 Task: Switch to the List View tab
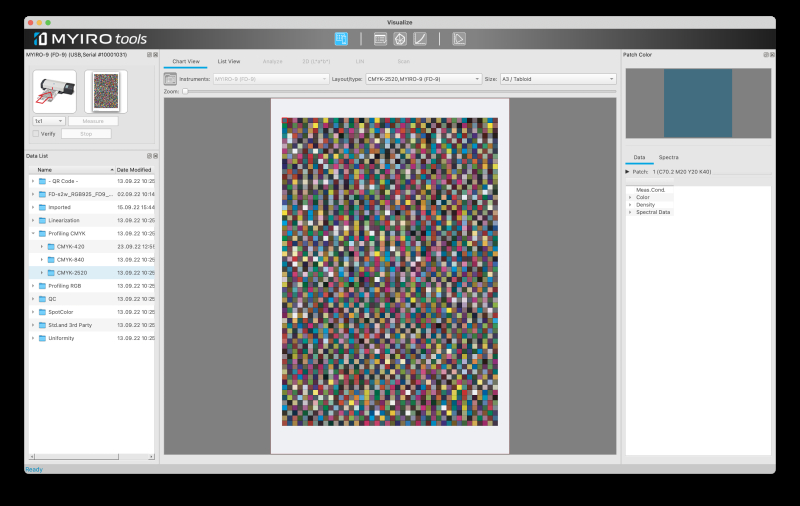229,61
